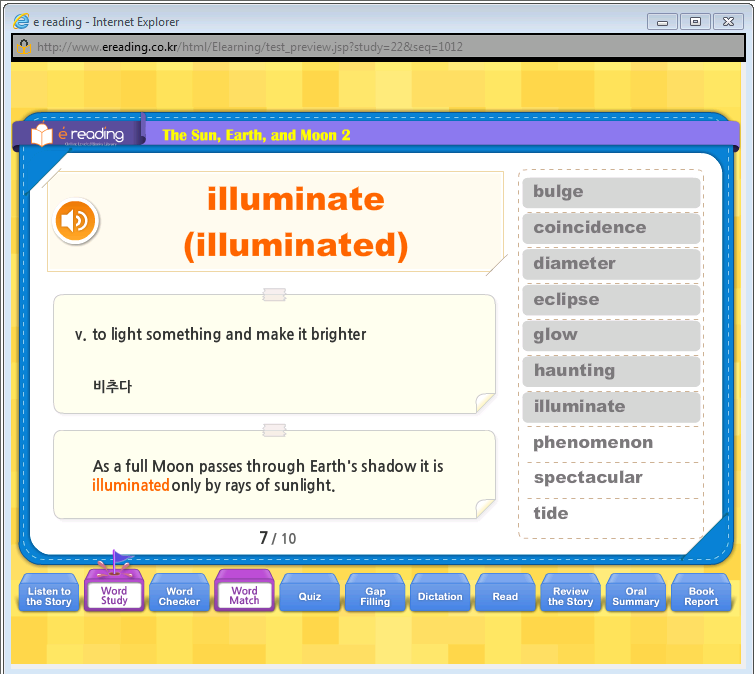Select the word haunting
Image resolution: width=755 pixels, height=674 pixels.
[611, 371]
